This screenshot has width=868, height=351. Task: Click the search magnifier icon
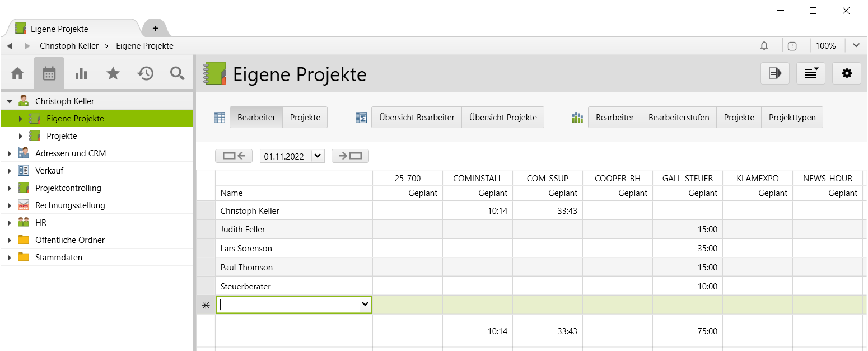coord(178,73)
